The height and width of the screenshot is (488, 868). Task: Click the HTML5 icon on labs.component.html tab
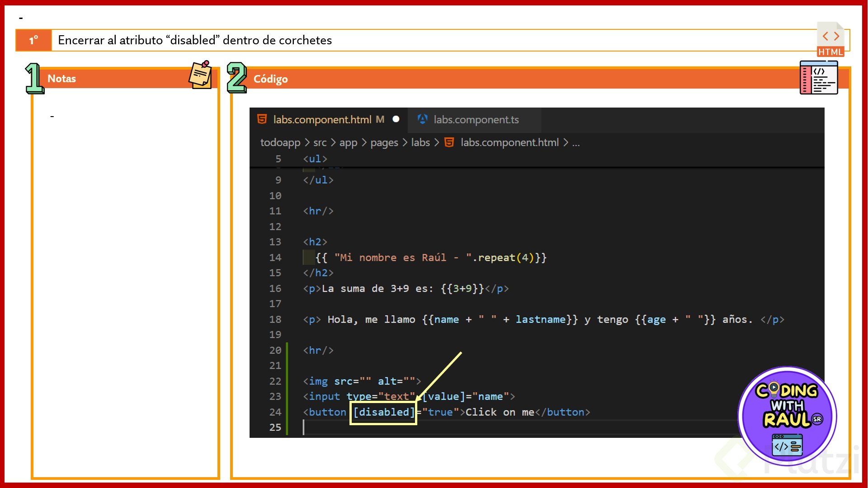pyautogui.click(x=262, y=119)
